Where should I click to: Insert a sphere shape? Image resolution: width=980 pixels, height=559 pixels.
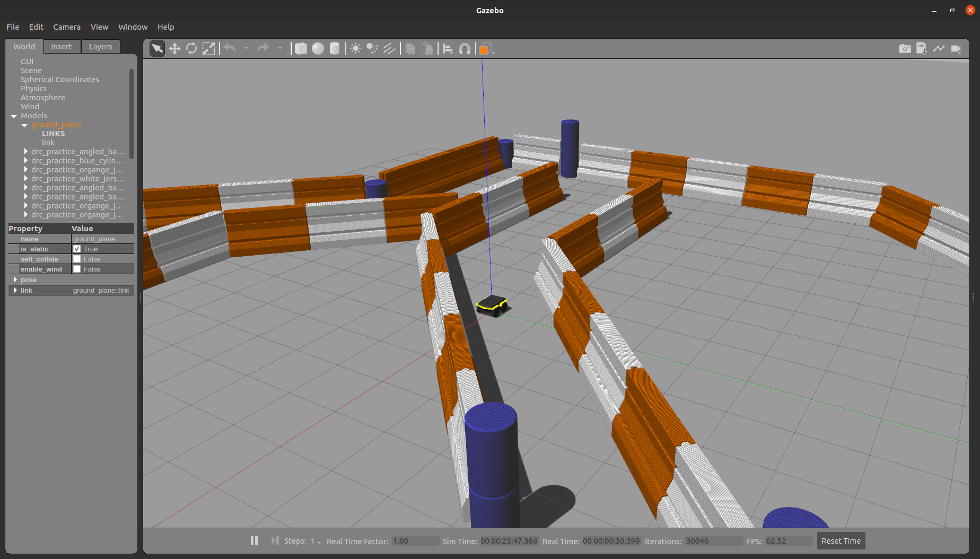(318, 49)
